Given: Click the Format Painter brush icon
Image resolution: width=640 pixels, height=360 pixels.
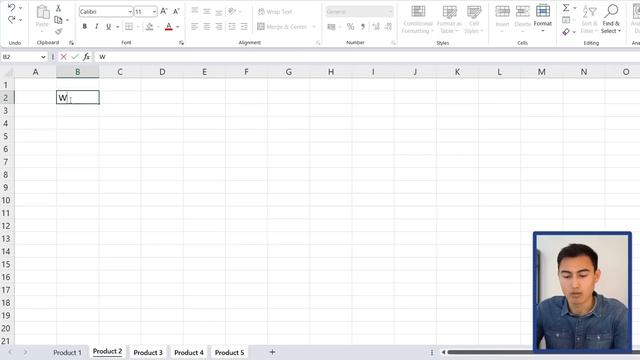Looking at the screenshot, I should (x=59, y=31).
